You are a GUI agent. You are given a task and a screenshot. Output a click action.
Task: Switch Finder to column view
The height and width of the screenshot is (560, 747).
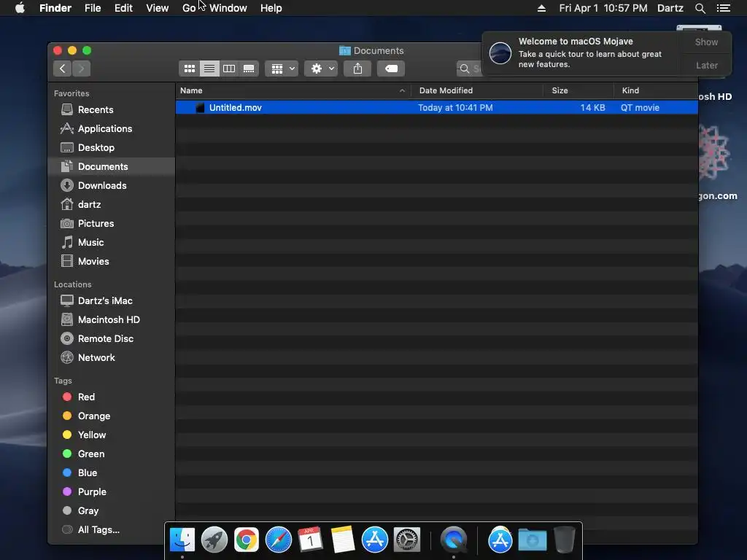tap(229, 69)
